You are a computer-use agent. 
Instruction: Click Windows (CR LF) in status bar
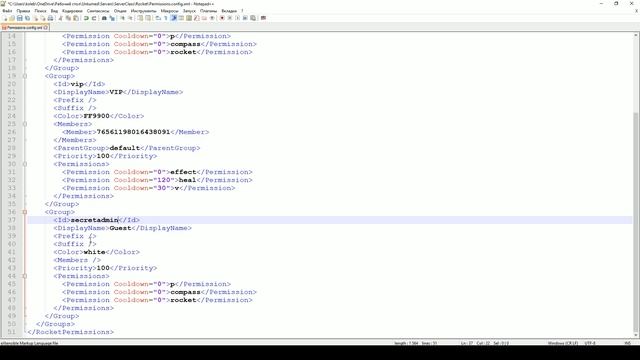click(x=563, y=343)
